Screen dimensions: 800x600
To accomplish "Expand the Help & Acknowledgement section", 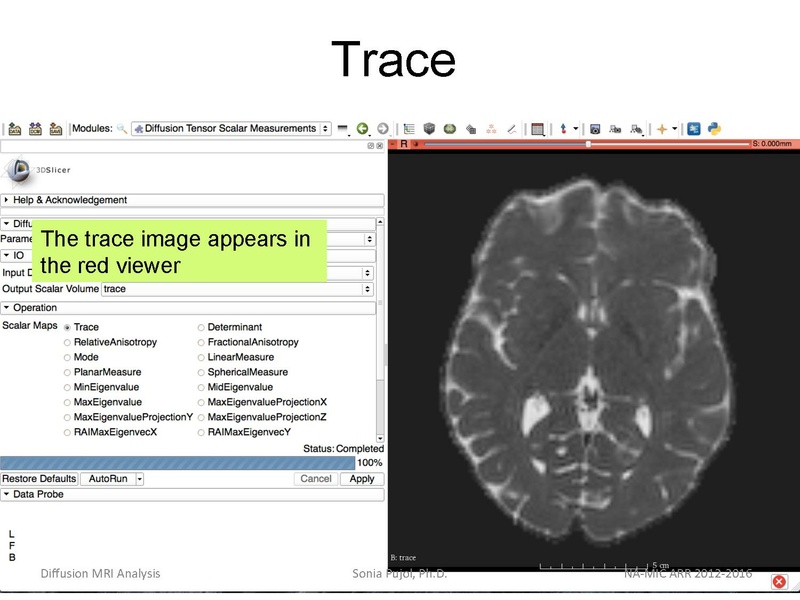I will [70, 200].
